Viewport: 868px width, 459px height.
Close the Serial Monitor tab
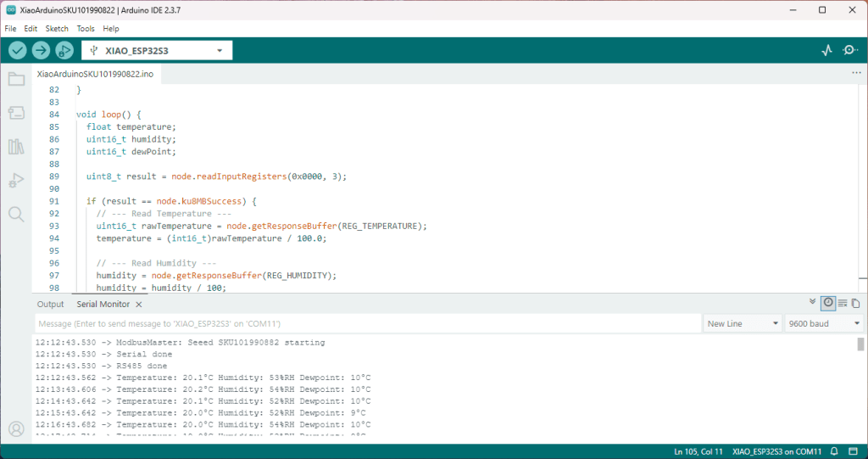(139, 304)
